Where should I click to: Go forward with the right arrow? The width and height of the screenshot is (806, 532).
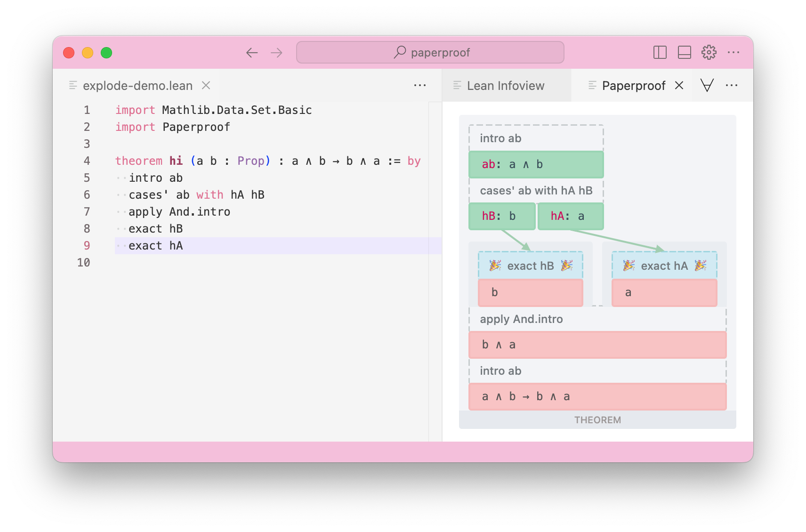click(276, 53)
